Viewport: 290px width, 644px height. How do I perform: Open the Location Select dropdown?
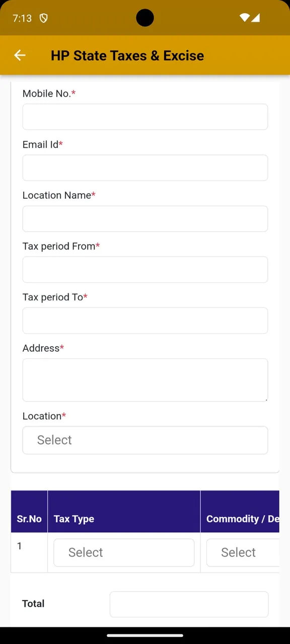tap(145, 440)
